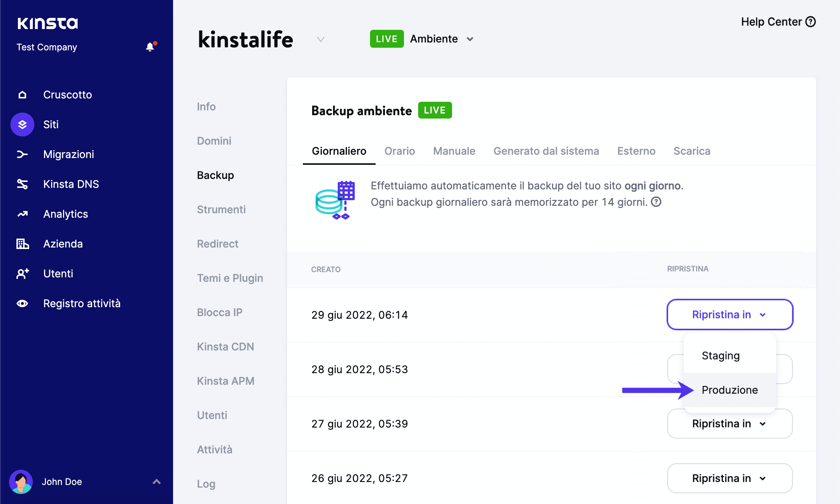Open Kinsta APM section

[226, 381]
